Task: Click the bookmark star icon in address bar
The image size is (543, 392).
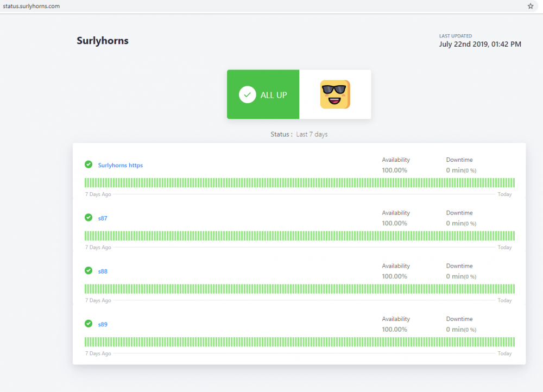Action: [531, 6]
